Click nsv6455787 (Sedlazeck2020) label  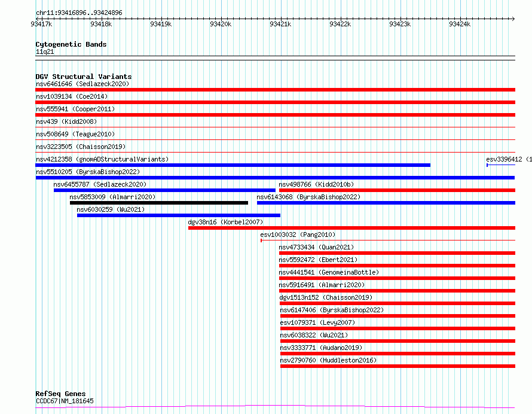(100, 184)
